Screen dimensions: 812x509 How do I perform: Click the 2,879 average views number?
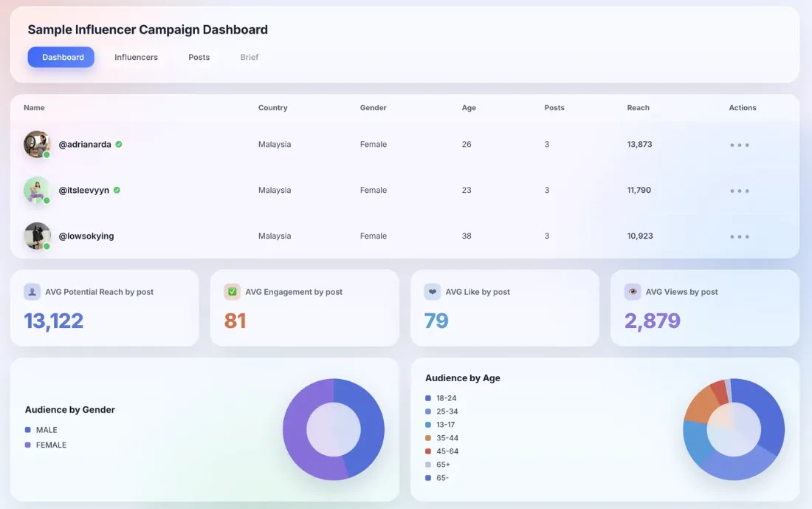pos(653,321)
